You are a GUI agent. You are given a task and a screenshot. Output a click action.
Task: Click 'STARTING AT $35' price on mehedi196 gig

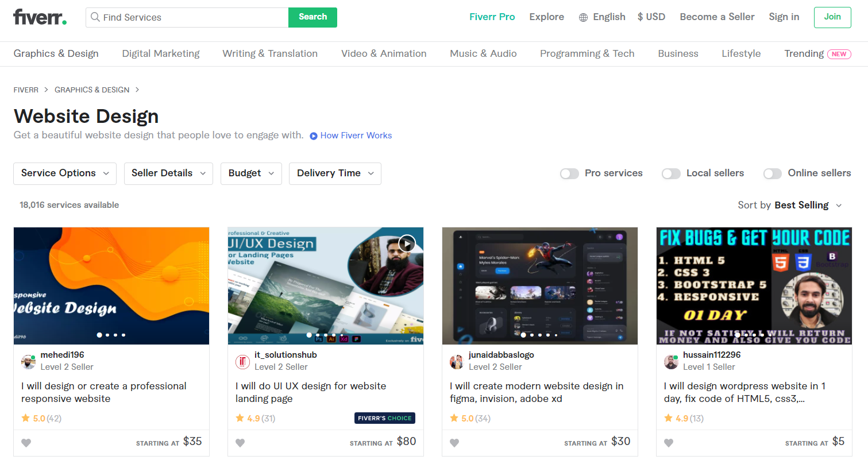169,442
